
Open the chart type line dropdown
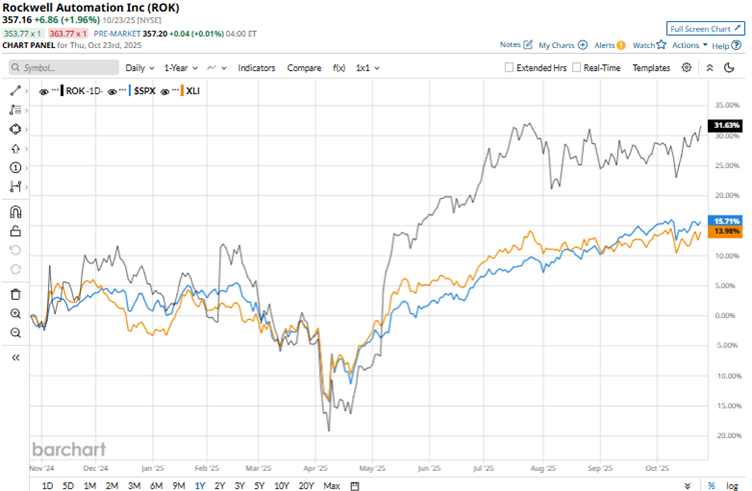point(217,68)
